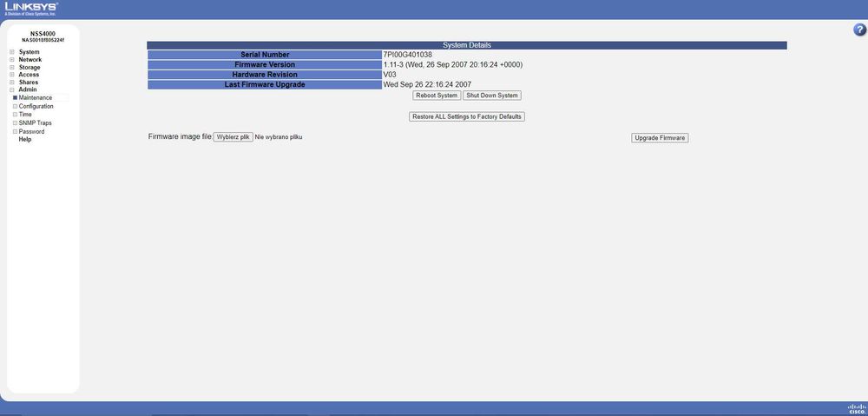Click Wybierz plik to choose firmware file

pyautogui.click(x=233, y=137)
